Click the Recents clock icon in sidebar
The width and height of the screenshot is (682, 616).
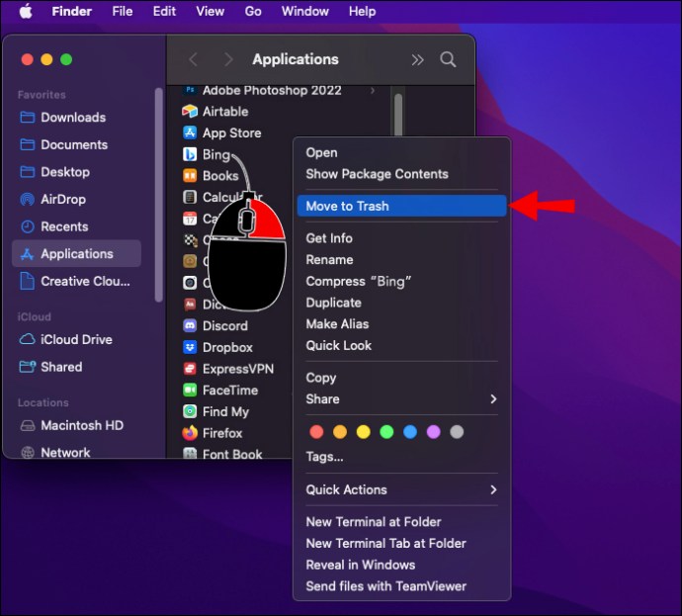point(28,226)
